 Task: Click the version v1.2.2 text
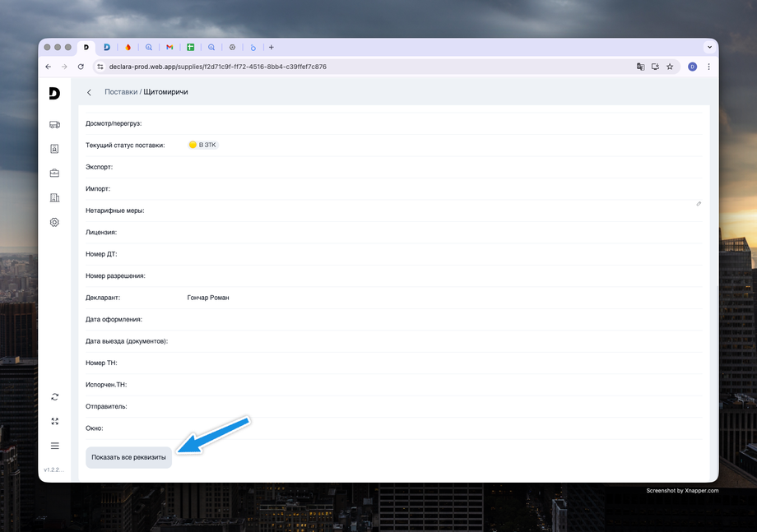click(54, 470)
